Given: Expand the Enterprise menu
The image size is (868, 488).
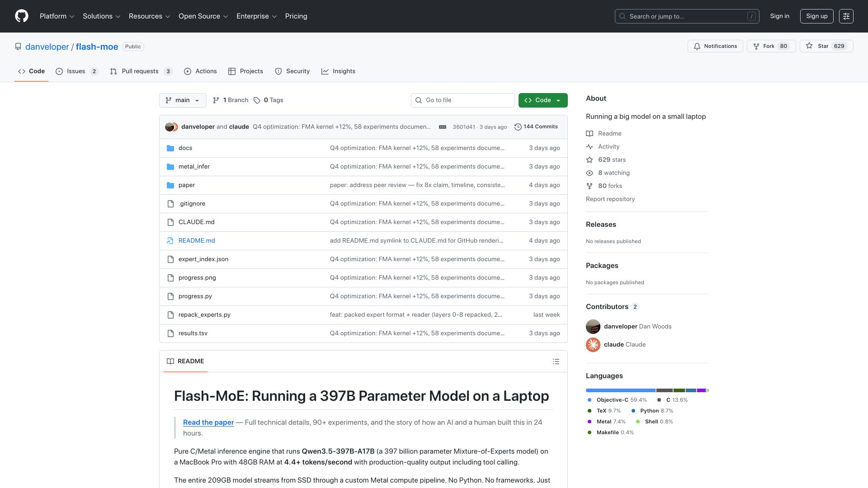Looking at the screenshot, I should (x=257, y=16).
